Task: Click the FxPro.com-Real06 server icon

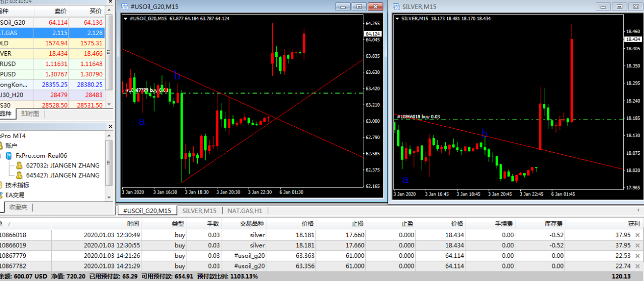Action: [x=10, y=156]
